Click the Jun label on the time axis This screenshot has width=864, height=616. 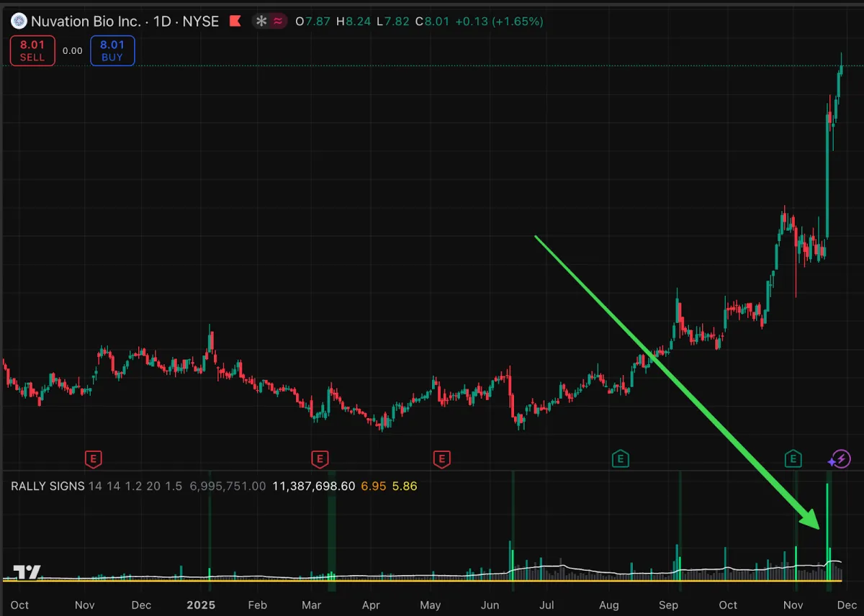coord(490,604)
